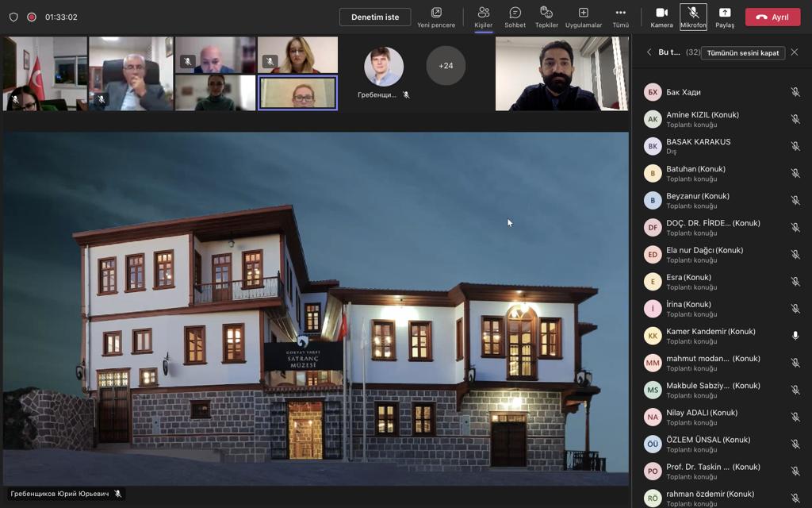Unmute using the Mikrofon toggle
This screenshot has width=812, height=508.
coord(693,17)
